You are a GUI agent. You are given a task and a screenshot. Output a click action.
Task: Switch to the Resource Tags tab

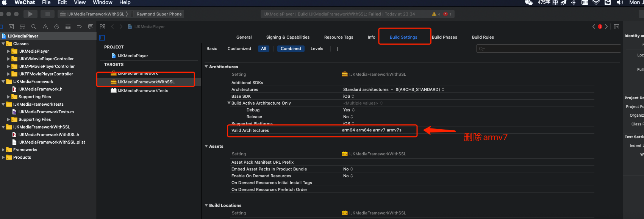click(x=339, y=37)
